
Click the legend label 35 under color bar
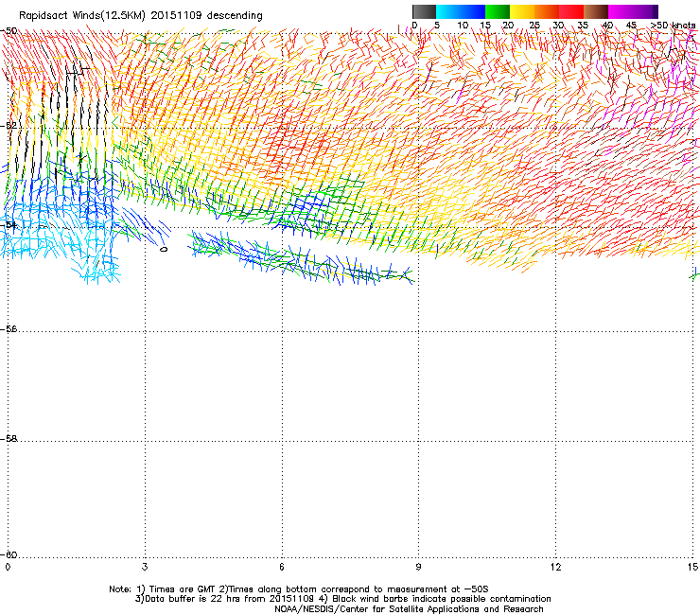tap(583, 26)
